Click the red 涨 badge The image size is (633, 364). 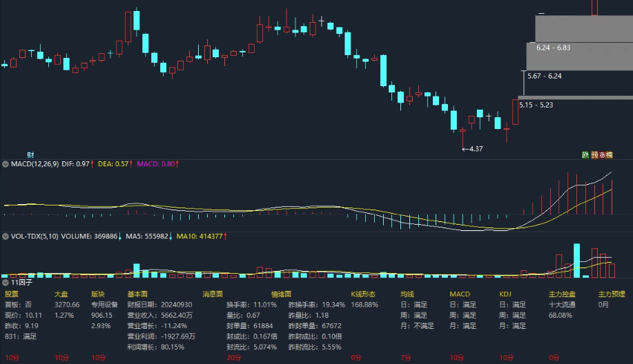(602, 155)
